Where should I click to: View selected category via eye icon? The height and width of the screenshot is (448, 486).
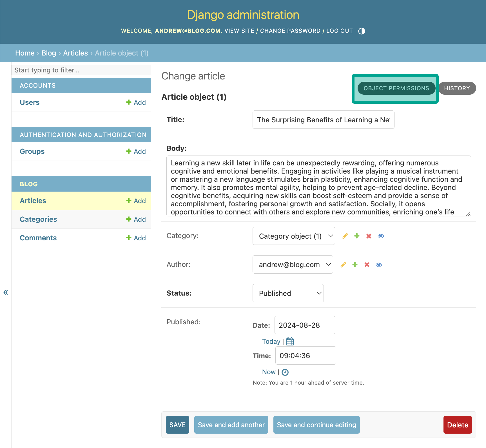pyautogui.click(x=381, y=236)
